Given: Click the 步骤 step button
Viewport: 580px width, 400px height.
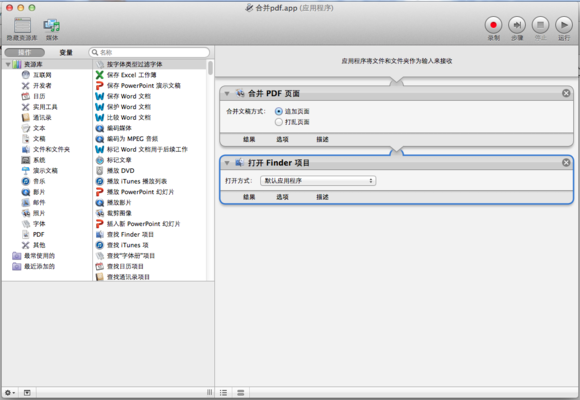Looking at the screenshot, I should (517, 25).
